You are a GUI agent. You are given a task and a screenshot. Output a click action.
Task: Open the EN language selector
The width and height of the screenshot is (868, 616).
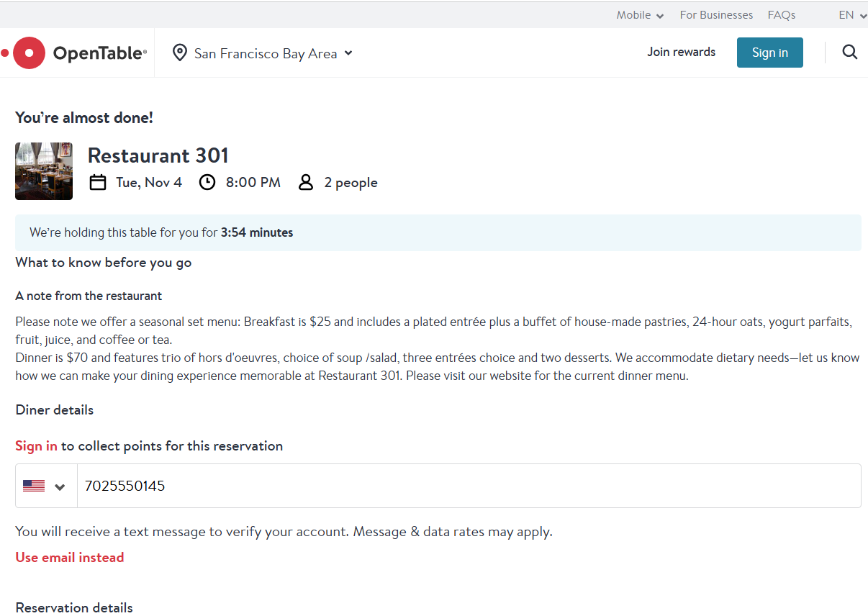pos(852,15)
